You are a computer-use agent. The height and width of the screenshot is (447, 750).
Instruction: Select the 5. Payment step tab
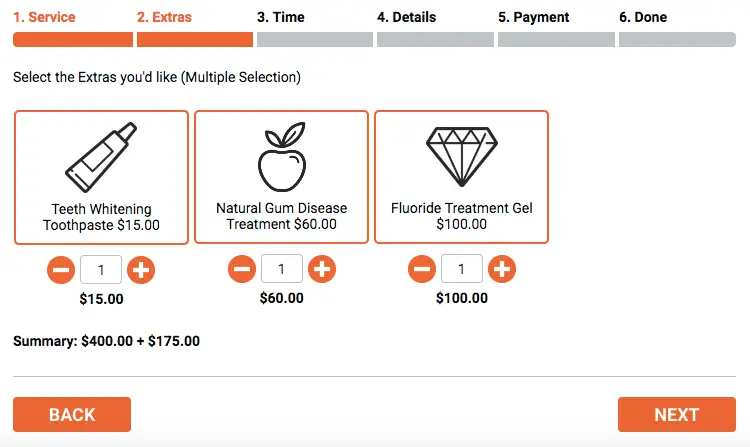click(534, 17)
